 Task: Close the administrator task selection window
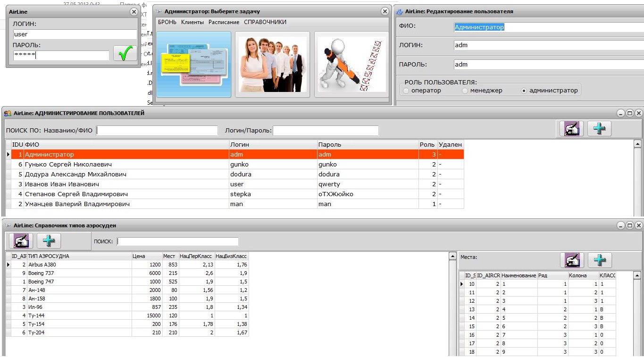[x=385, y=12]
